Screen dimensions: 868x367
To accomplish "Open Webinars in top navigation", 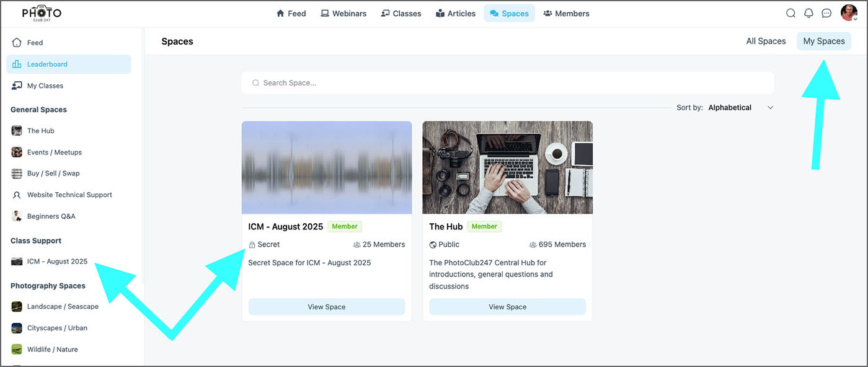I will (343, 13).
